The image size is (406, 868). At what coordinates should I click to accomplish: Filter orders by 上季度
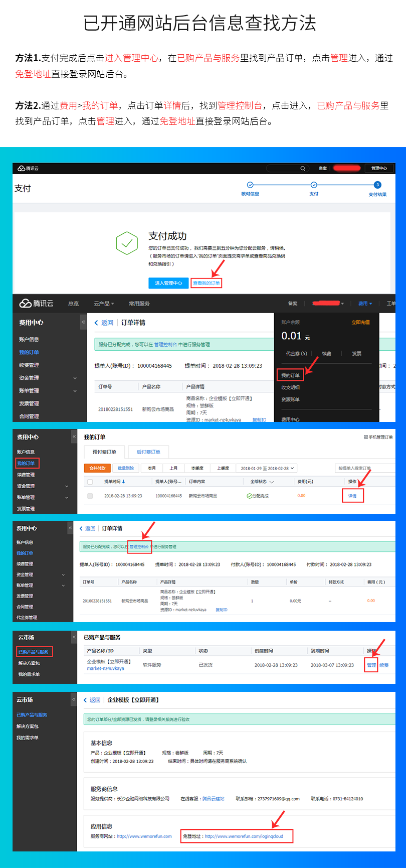click(223, 468)
